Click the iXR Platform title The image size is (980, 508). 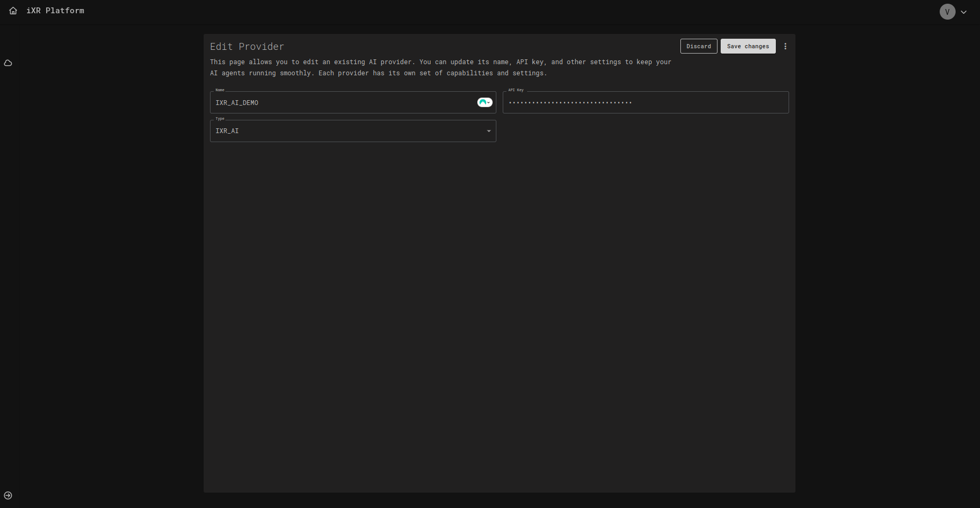tap(55, 11)
